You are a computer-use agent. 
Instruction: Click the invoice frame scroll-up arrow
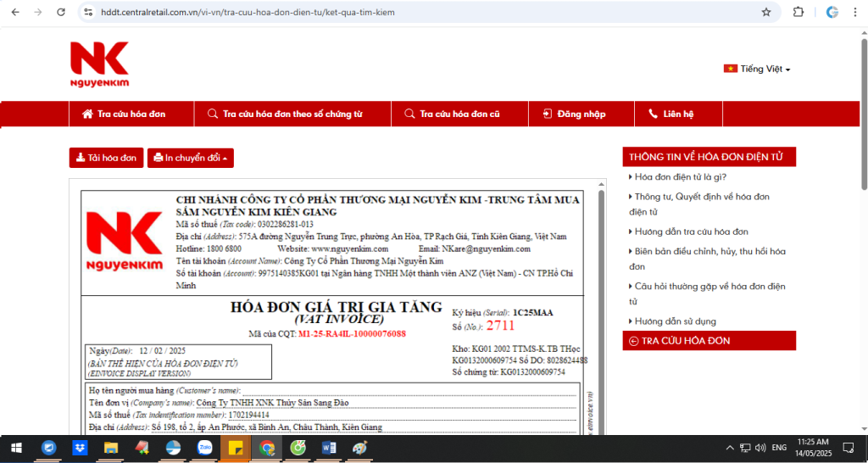(x=602, y=184)
